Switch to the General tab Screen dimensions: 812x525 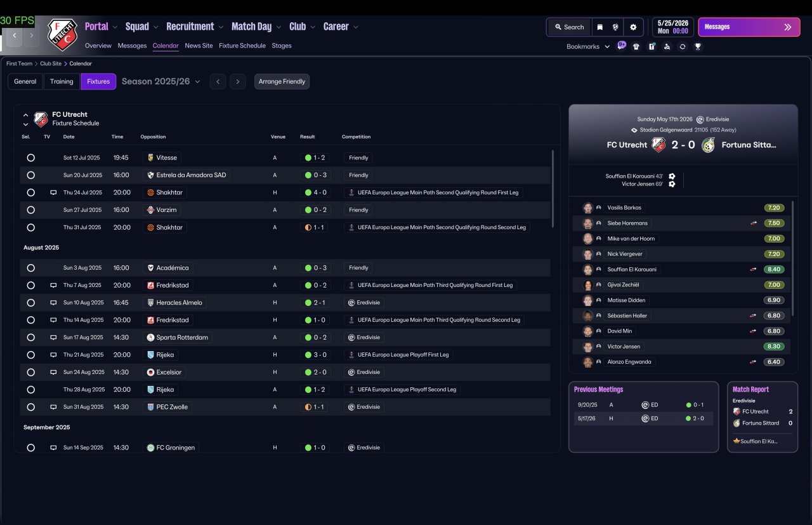[25, 81]
